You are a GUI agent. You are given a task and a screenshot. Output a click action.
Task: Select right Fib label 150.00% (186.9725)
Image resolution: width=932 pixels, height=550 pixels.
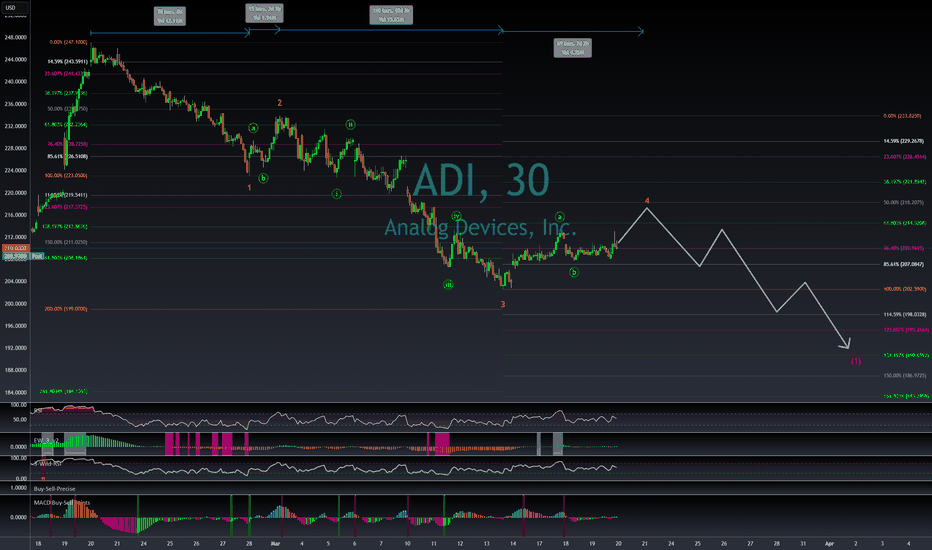[905, 375]
